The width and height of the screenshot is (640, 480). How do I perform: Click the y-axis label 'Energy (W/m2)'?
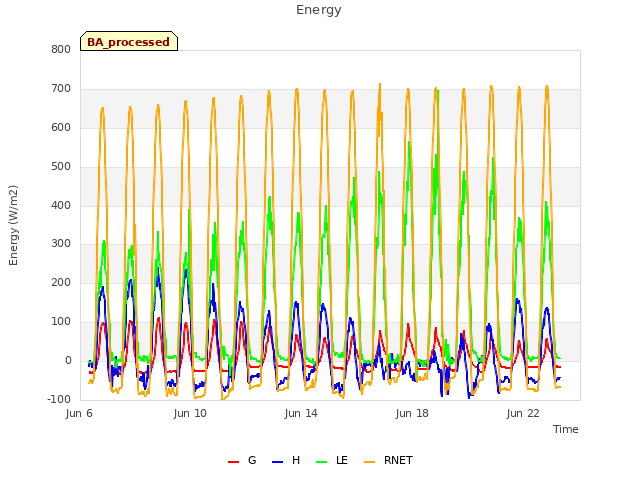coord(13,225)
